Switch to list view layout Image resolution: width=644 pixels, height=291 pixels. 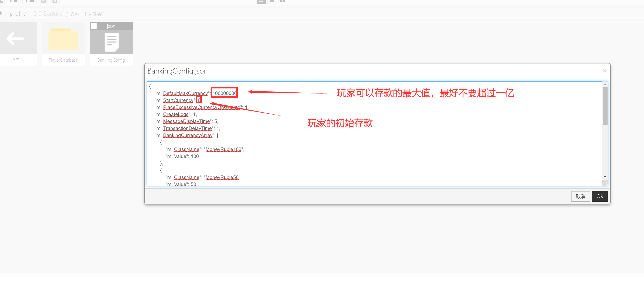pyautogui.click(x=272, y=1)
